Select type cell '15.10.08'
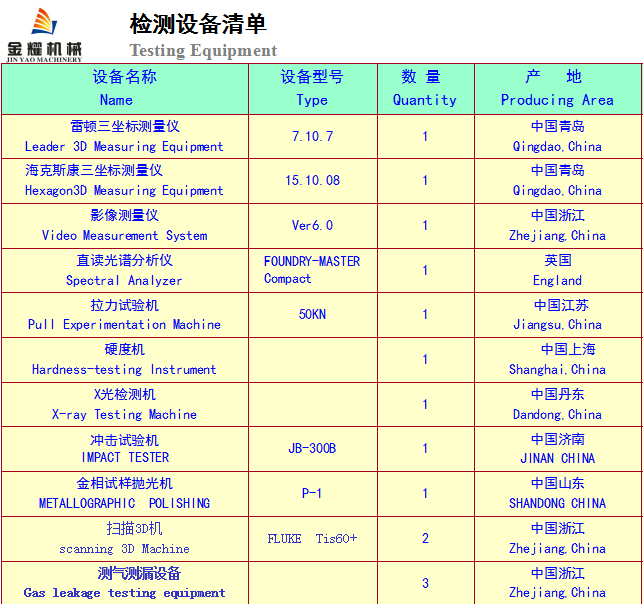Image resolution: width=643 pixels, height=604 pixels. (x=312, y=180)
